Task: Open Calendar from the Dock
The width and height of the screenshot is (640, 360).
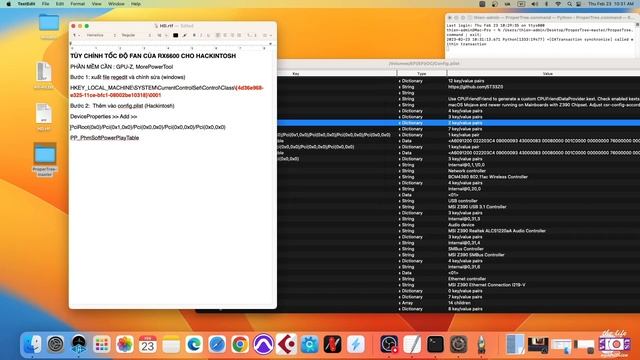Action: 148,344
